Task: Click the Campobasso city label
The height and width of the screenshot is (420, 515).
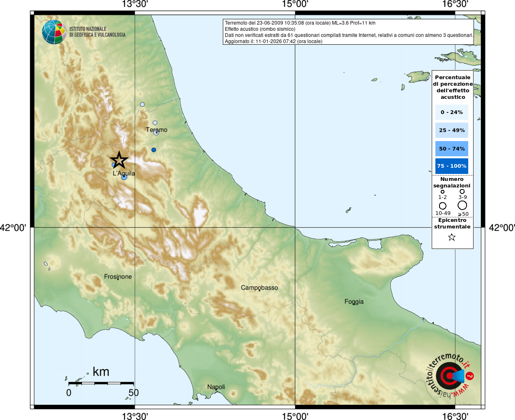Action: click(x=259, y=288)
